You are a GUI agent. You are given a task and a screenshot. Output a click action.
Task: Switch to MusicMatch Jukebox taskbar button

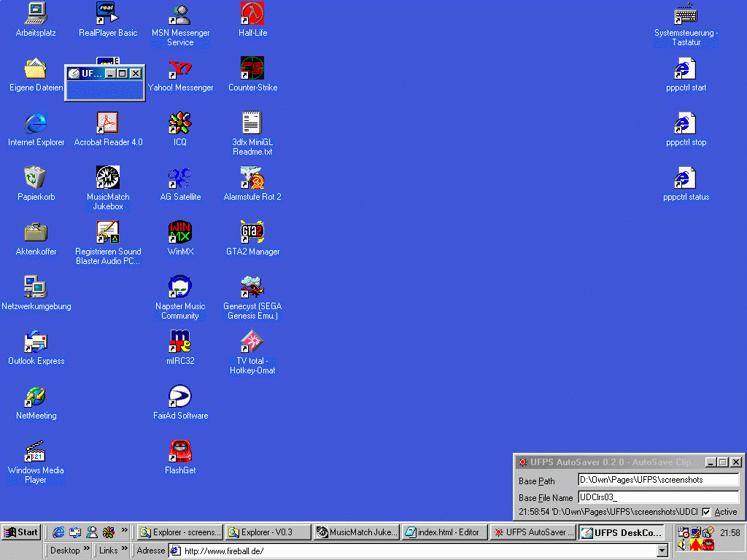356,532
